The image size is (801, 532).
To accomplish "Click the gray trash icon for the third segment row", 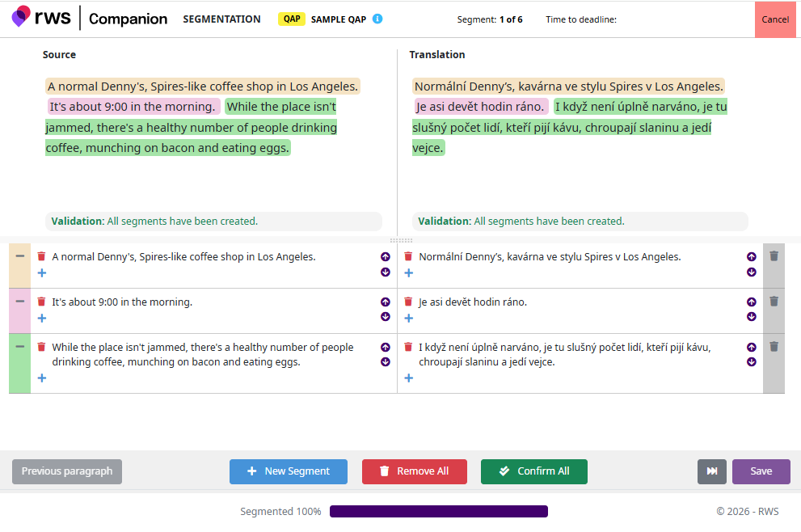I will point(774,347).
